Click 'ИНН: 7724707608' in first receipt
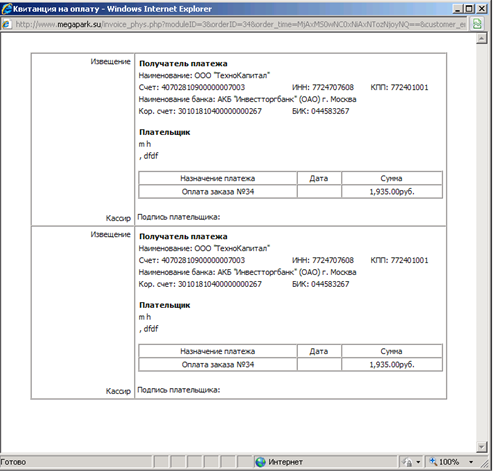The image size is (494, 471). click(323, 87)
